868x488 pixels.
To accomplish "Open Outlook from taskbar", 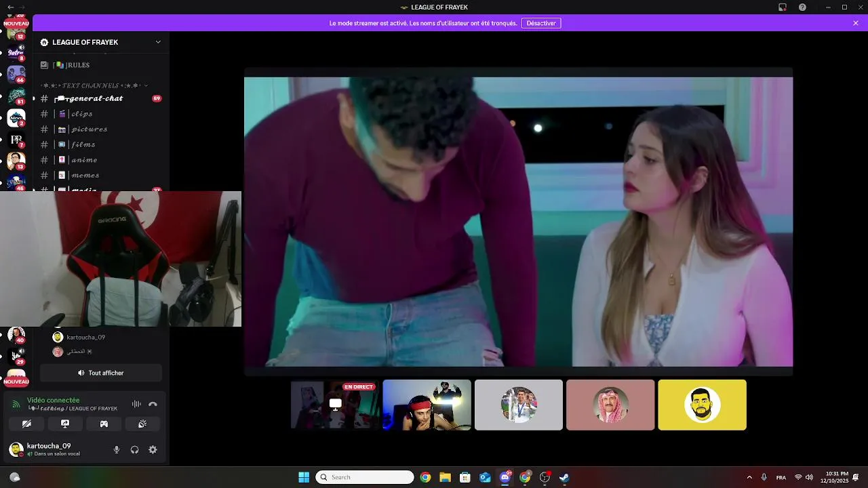I will point(485,477).
